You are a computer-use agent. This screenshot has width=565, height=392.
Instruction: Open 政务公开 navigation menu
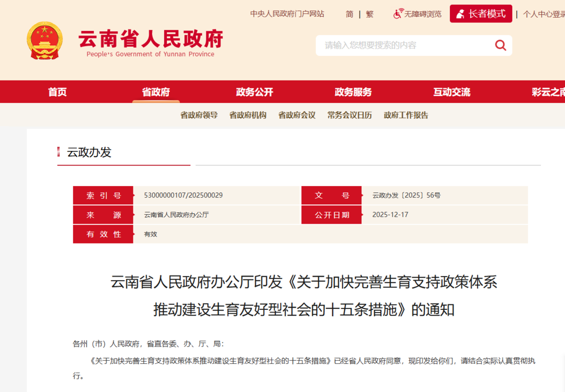point(255,92)
